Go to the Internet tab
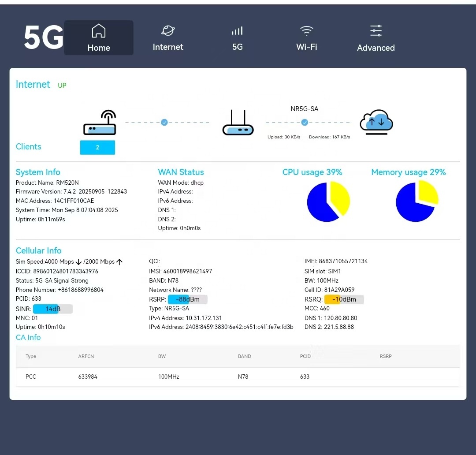Image resolution: width=476 pixels, height=455 pixels. pos(168,37)
